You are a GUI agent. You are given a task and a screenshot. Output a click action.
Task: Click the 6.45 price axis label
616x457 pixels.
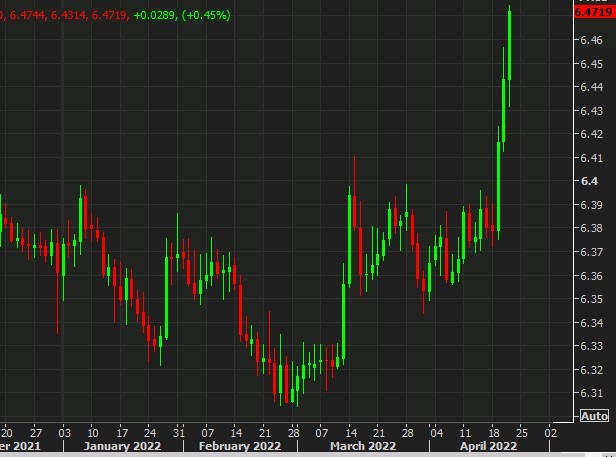591,64
